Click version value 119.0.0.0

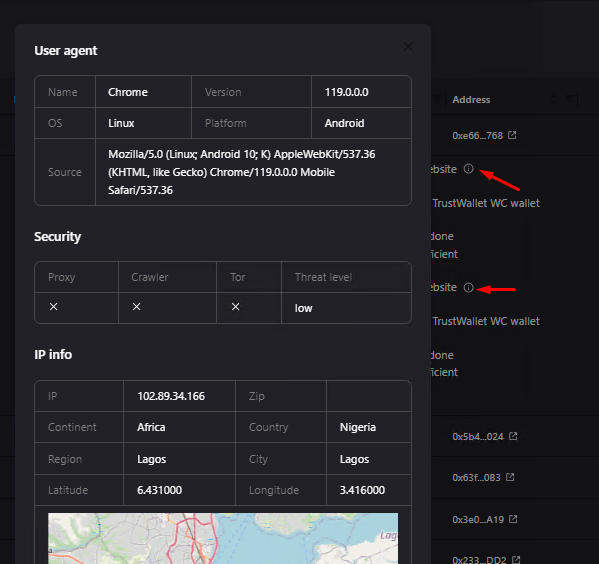tap(346, 92)
